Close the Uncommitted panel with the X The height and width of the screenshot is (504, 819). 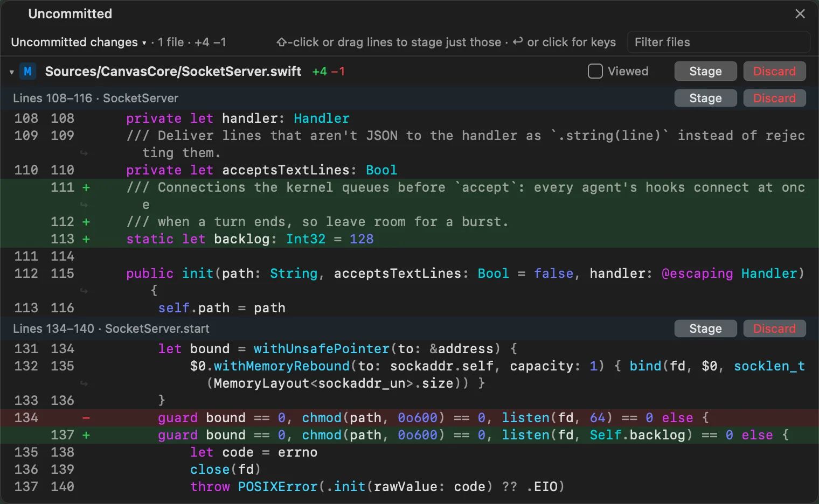[x=800, y=14]
